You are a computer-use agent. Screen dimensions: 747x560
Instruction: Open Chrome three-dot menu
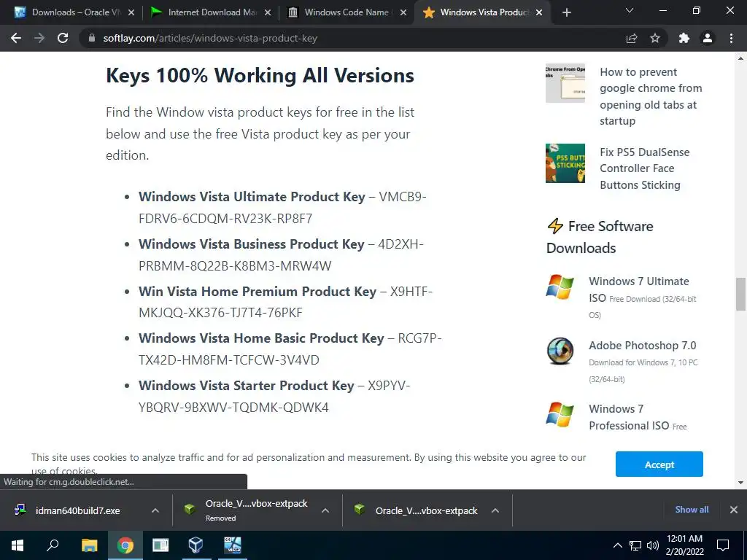[731, 38]
